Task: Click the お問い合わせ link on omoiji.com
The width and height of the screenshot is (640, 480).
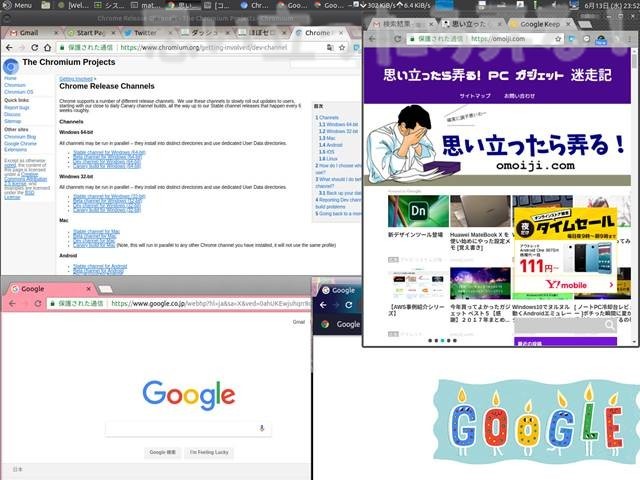Action: (x=519, y=96)
